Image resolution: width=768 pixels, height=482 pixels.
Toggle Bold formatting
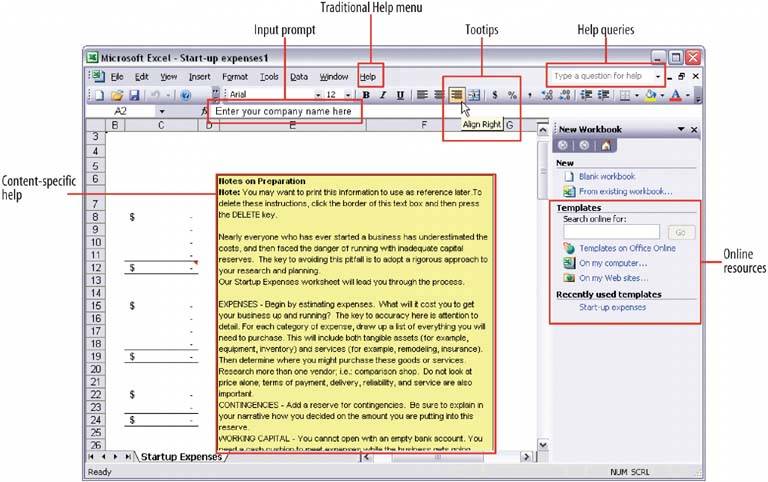click(x=366, y=95)
